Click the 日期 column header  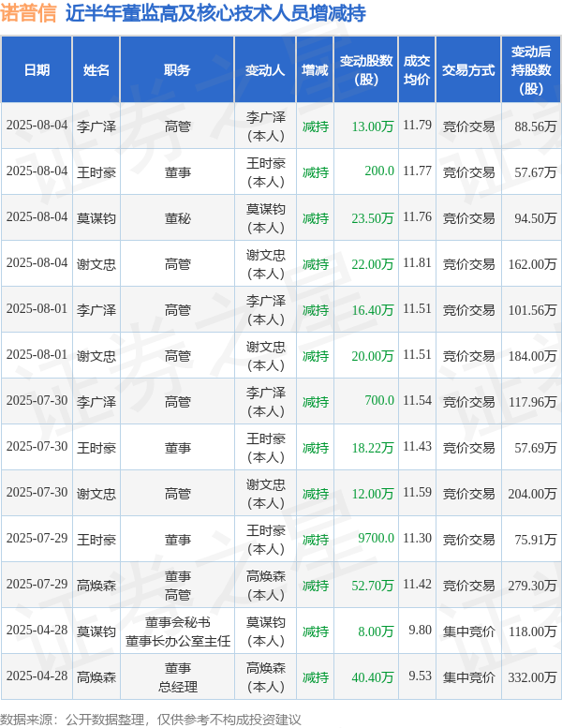[x=37, y=69]
